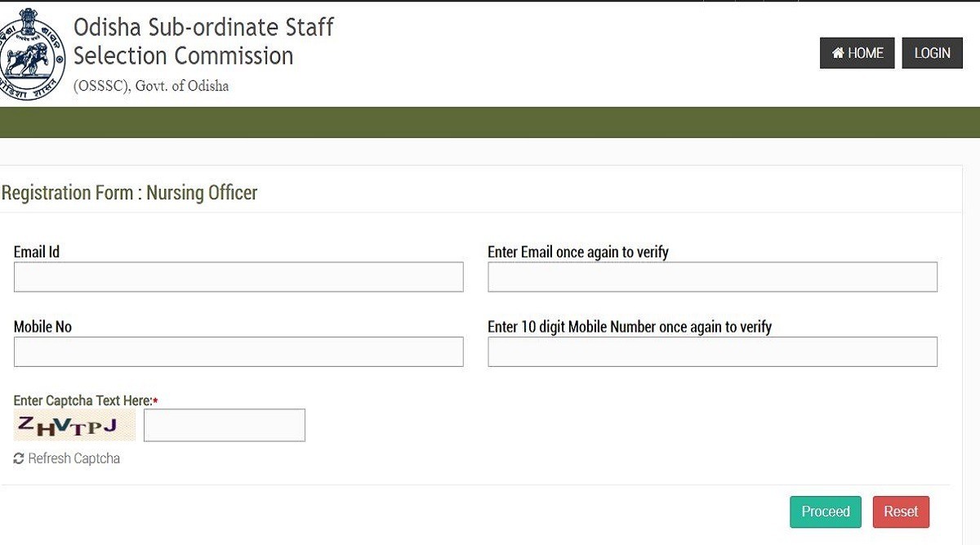Viewport: 980px width, 545px height.
Task: Click the 'Mobile No' field label
Action: pyautogui.click(x=42, y=327)
